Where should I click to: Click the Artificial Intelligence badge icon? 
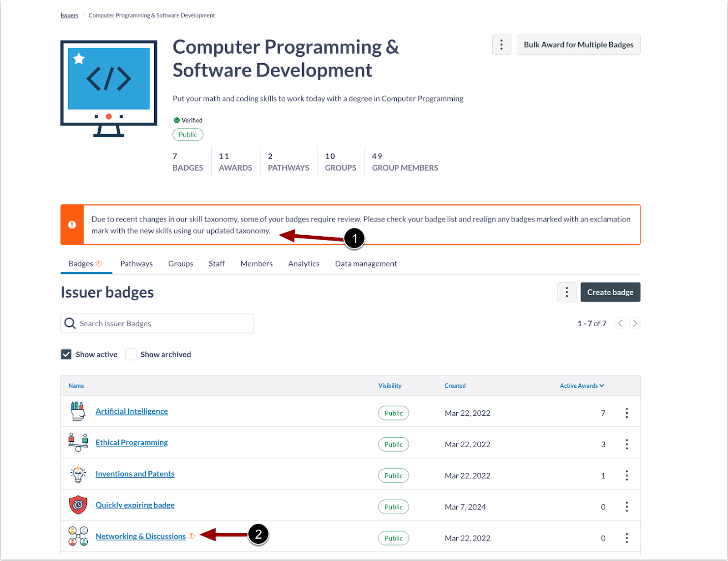click(78, 411)
